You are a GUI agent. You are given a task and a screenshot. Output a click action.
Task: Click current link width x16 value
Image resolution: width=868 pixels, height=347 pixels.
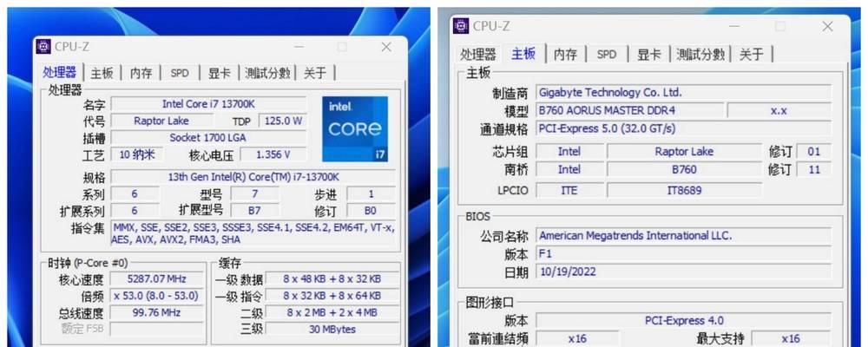tap(577, 338)
